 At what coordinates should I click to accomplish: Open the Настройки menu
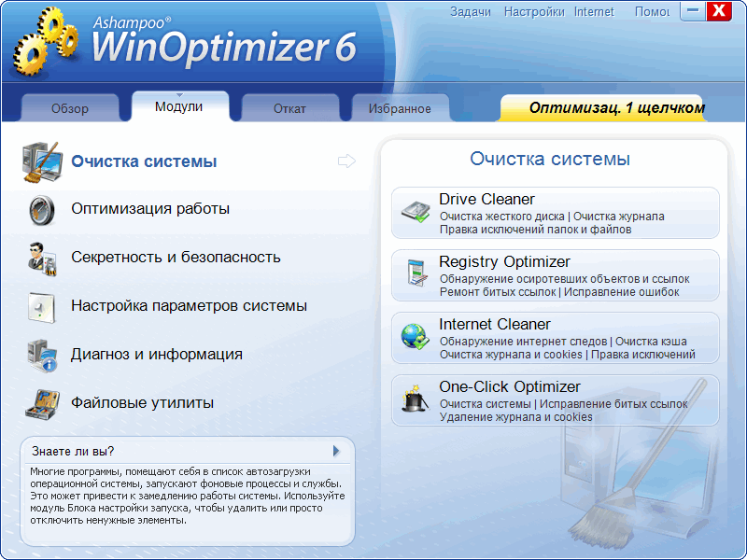coord(534,11)
